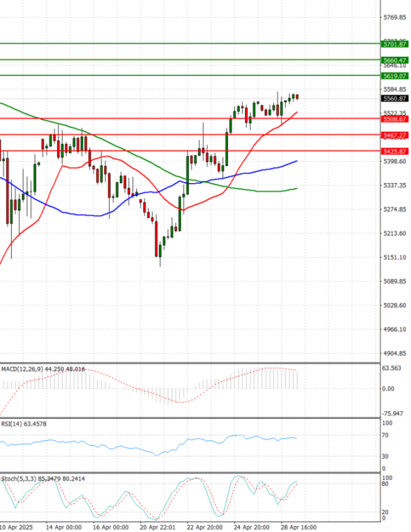Click the RSI 70 level axis label
411x532 pixels.
(386, 435)
